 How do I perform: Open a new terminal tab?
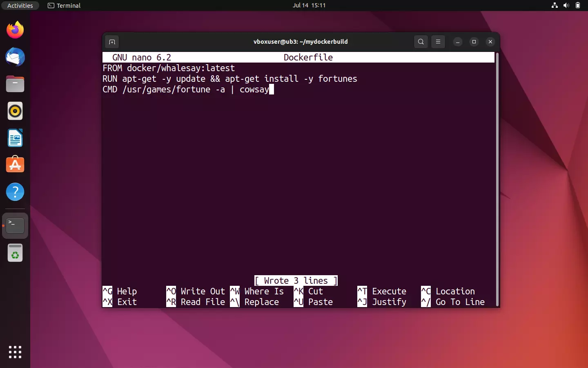[111, 42]
